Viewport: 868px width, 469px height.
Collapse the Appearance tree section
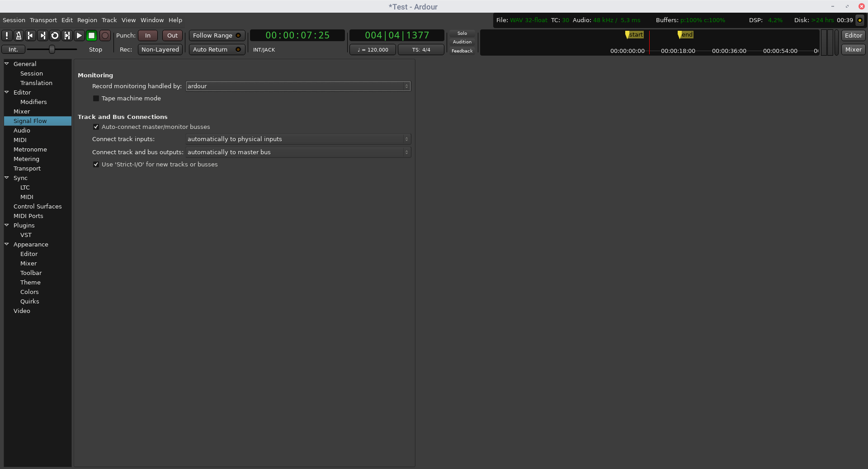coord(7,244)
